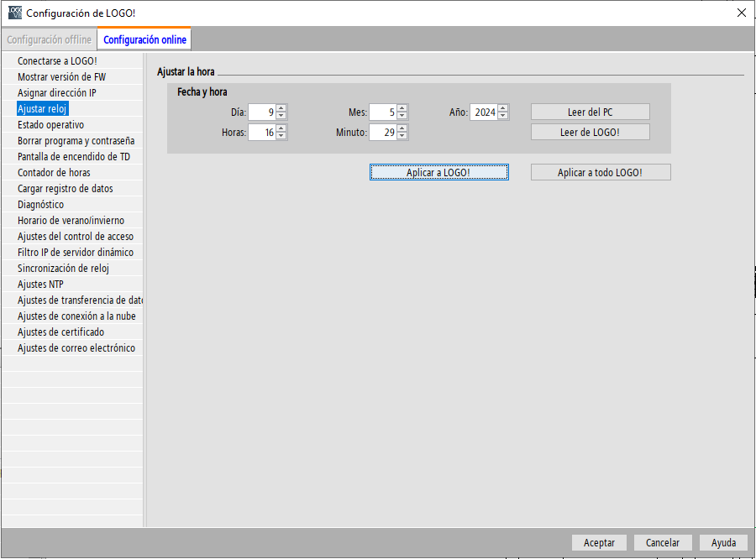Select Horario de verano/invierno item

71,221
